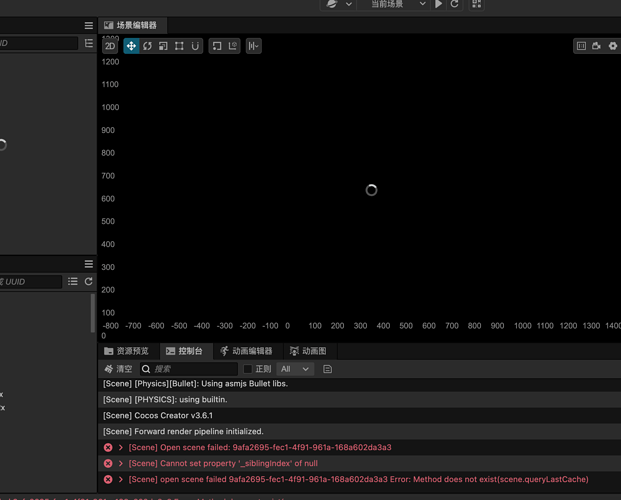Expand the 'Open scene failed' error row
Viewport: 621px width, 500px height.
[x=121, y=447]
